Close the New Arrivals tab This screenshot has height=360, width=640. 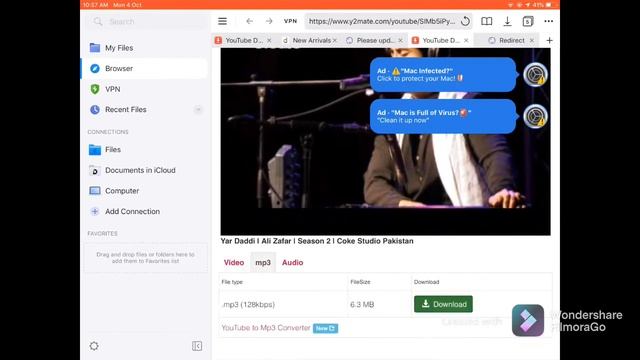pyautogui.click(x=335, y=40)
